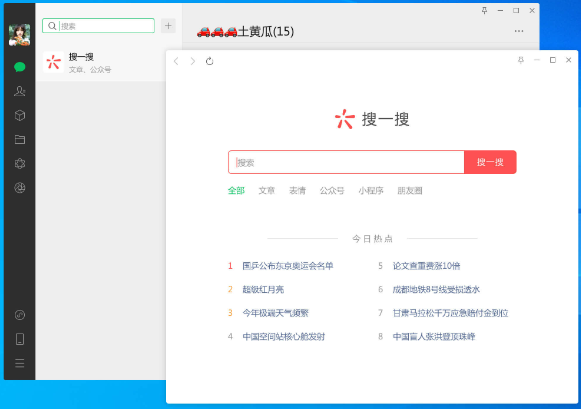The image size is (581, 409).
Task: Click the plus button next to WeChat search
Action: (x=168, y=26)
